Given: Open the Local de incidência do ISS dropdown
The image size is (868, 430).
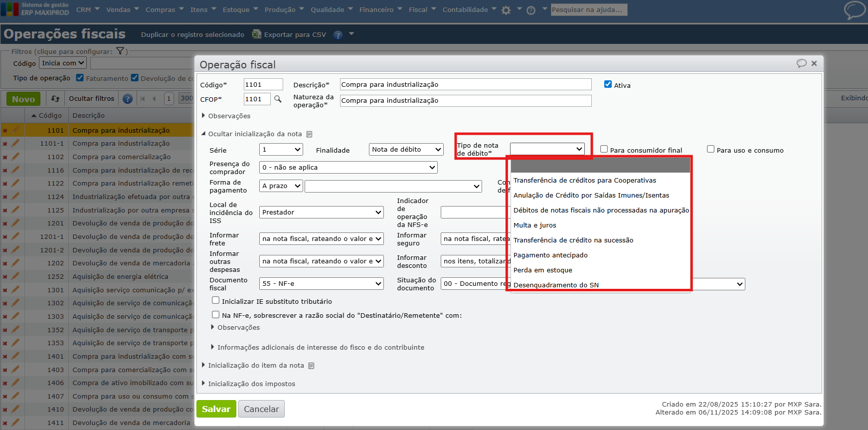Looking at the screenshot, I should coord(322,213).
